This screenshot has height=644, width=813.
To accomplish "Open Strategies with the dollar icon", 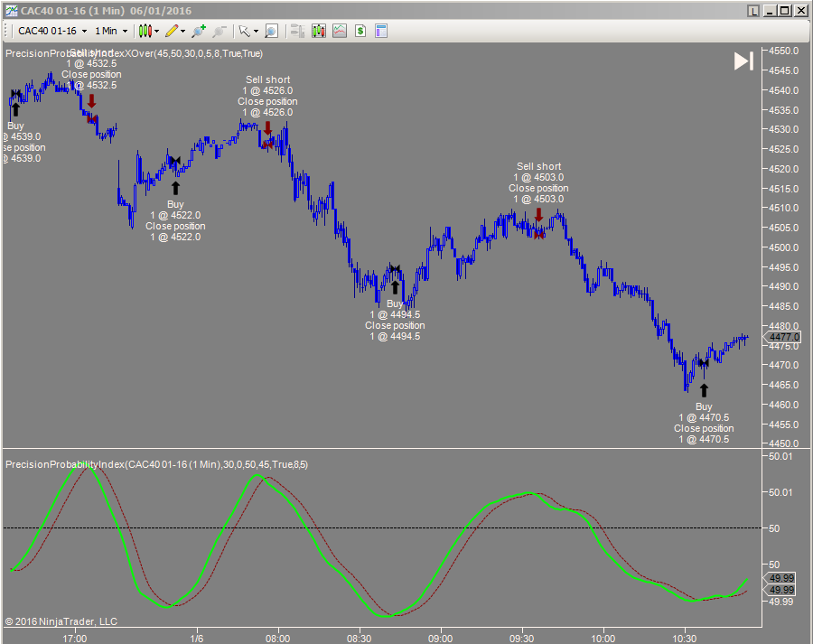I will pyautogui.click(x=360, y=31).
